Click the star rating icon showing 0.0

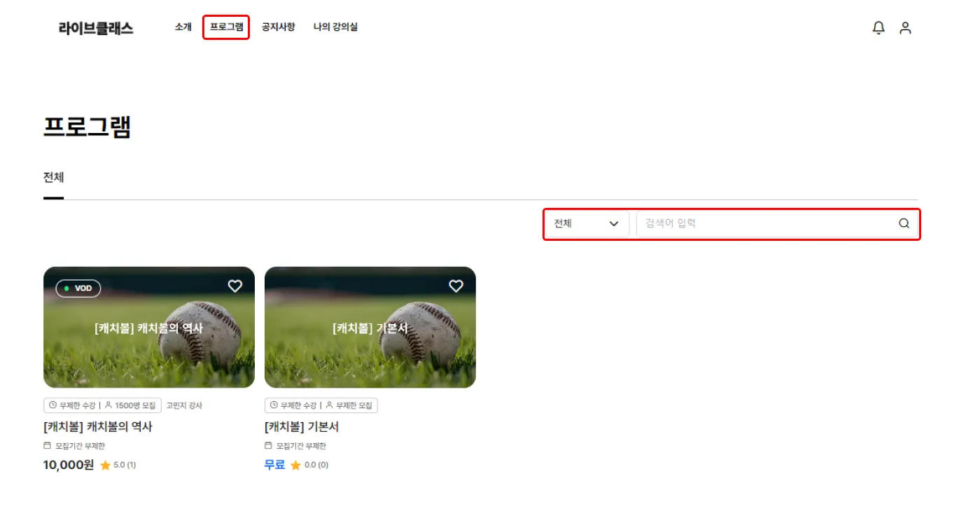coord(296,465)
